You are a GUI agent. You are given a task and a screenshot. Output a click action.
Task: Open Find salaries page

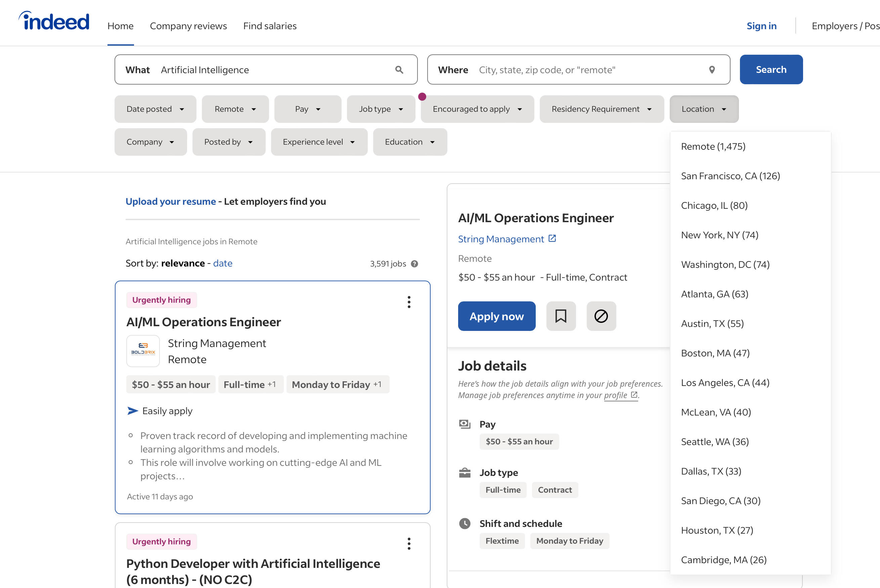tap(270, 26)
